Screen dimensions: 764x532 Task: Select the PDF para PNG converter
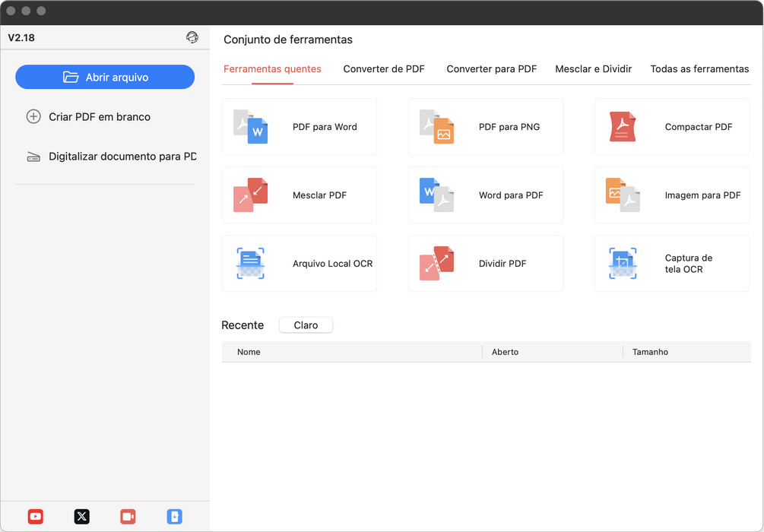click(485, 126)
